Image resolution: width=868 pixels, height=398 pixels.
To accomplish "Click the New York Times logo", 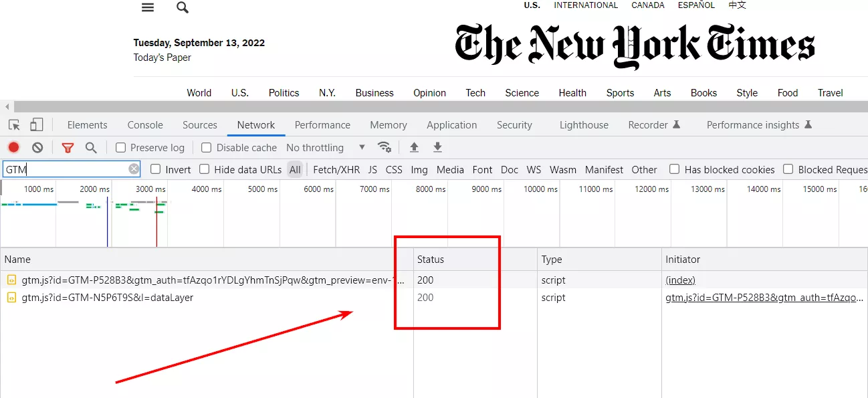I will pyautogui.click(x=635, y=46).
